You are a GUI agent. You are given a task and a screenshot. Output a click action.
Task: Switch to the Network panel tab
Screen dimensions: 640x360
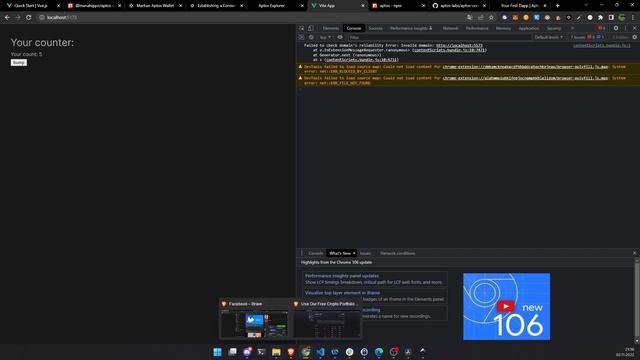point(450,28)
